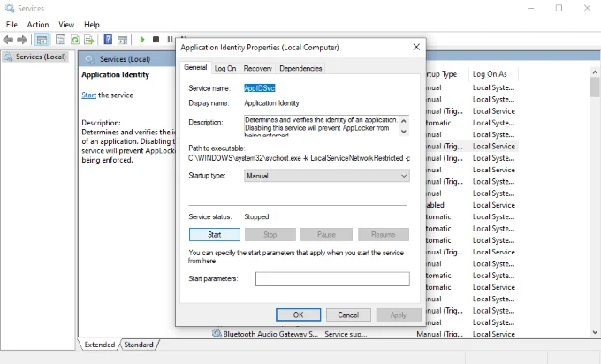601x364 pixels.
Task: Click the Start button under Service status
Action: (214, 234)
